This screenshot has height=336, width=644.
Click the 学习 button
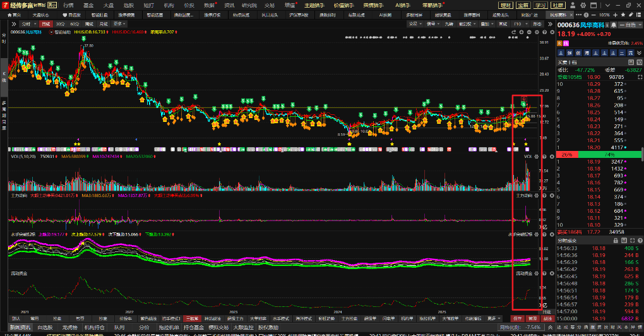tap(540, 5)
